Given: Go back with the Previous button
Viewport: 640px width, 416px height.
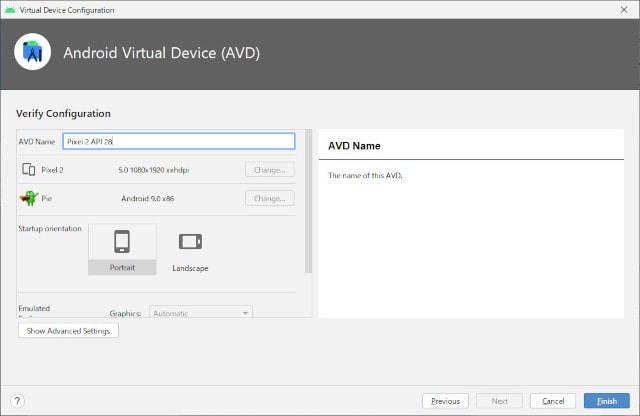Looking at the screenshot, I should pos(445,401).
